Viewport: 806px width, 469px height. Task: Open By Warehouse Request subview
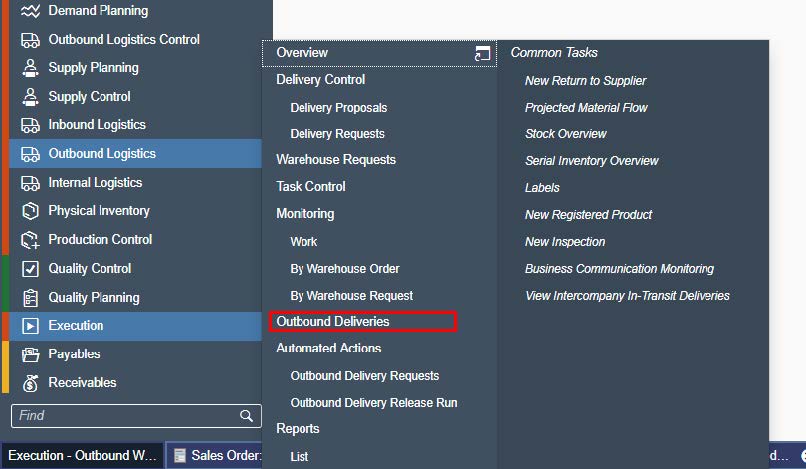point(352,296)
